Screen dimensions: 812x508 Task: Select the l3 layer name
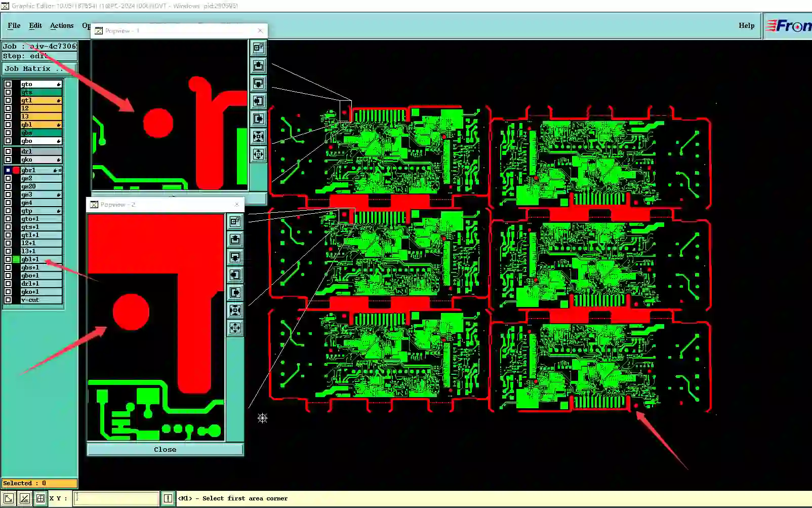tap(41, 116)
